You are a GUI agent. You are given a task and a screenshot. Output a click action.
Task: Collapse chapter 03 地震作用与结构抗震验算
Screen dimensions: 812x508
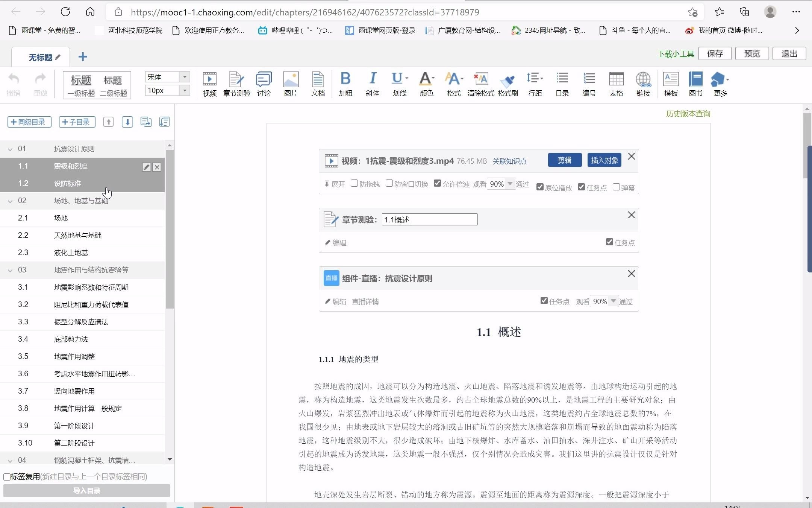(x=10, y=270)
